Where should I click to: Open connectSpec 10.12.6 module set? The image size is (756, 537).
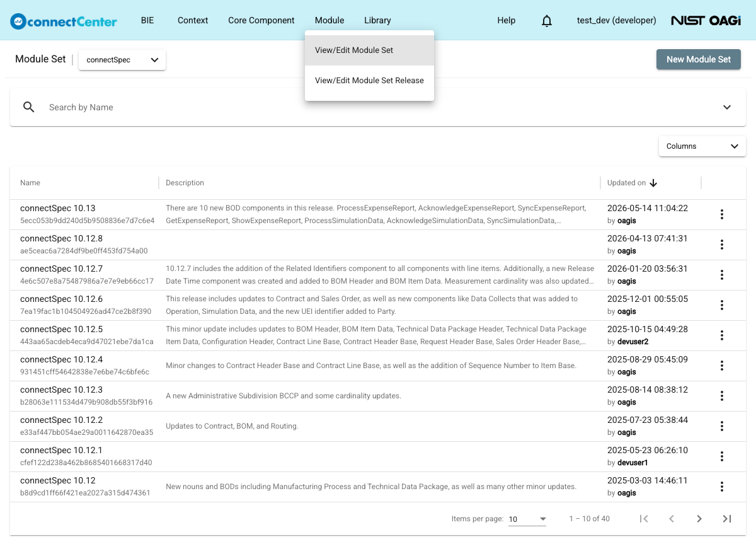click(x=61, y=299)
